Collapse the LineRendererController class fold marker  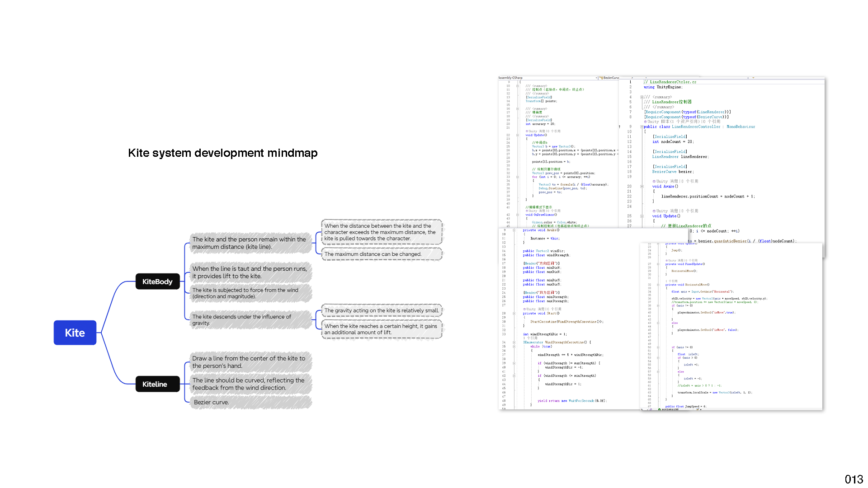pyautogui.click(x=642, y=127)
